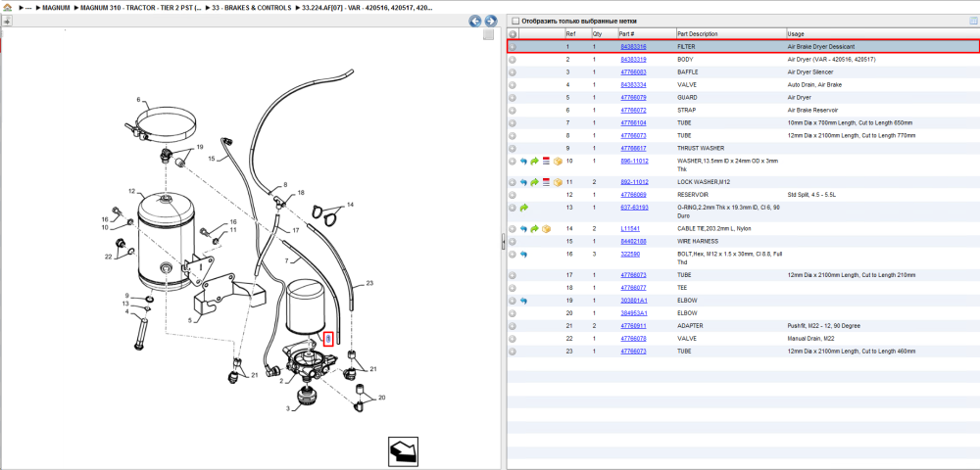Click red list icon on row 10
The height and width of the screenshot is (470, 980).
pyautogui.click(x=546, y=161)
